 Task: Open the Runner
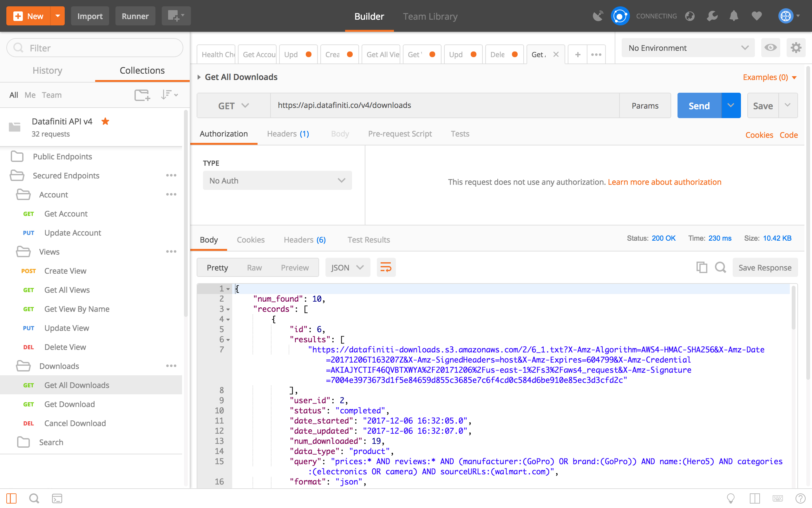click(x=135, y=16)
